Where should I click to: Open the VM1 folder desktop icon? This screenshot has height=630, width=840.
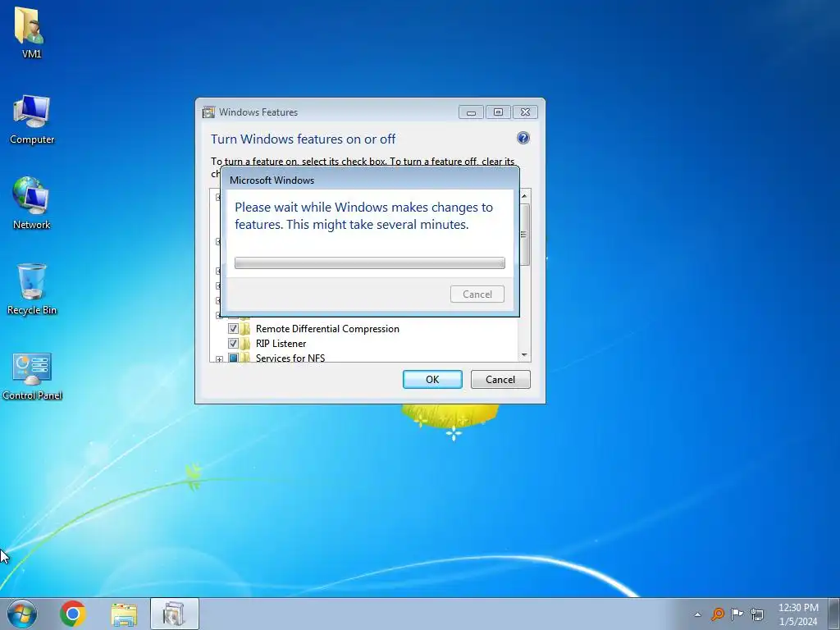30,31
